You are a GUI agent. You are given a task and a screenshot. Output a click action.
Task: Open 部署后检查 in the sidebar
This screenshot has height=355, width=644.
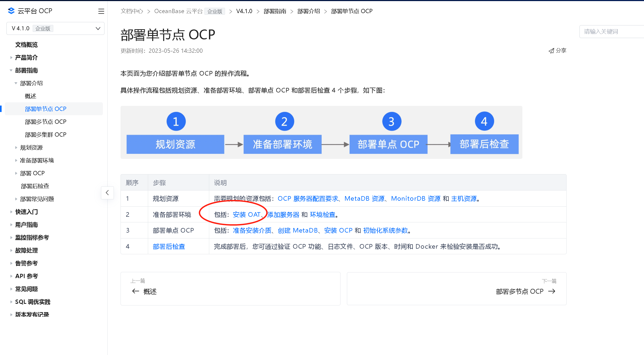(35, 186)
